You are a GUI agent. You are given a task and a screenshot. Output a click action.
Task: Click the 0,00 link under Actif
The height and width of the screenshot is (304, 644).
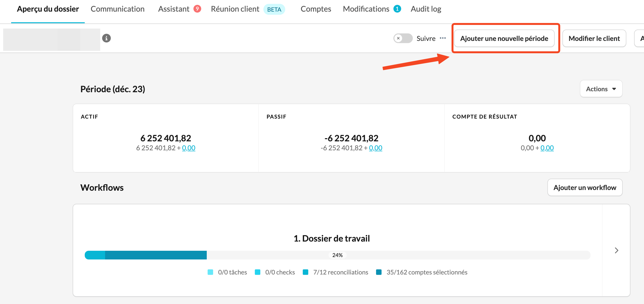pyautogui.click(x=189, y=148)
